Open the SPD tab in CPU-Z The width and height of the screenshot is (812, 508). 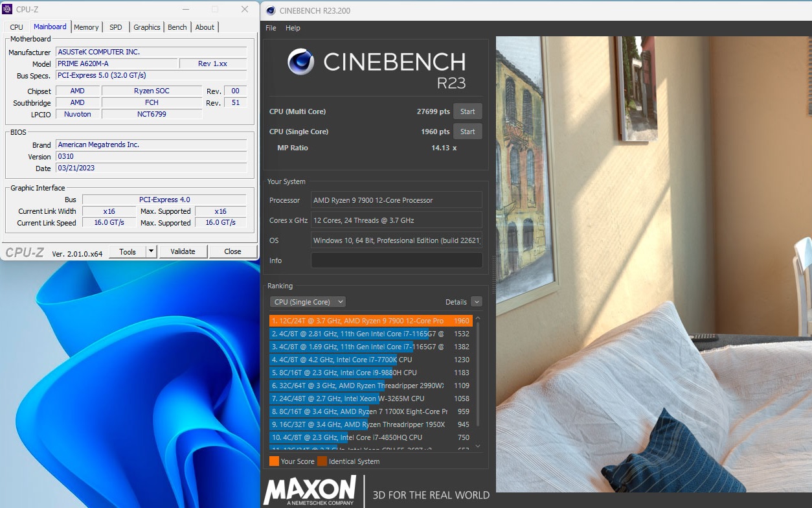[115, 27]
